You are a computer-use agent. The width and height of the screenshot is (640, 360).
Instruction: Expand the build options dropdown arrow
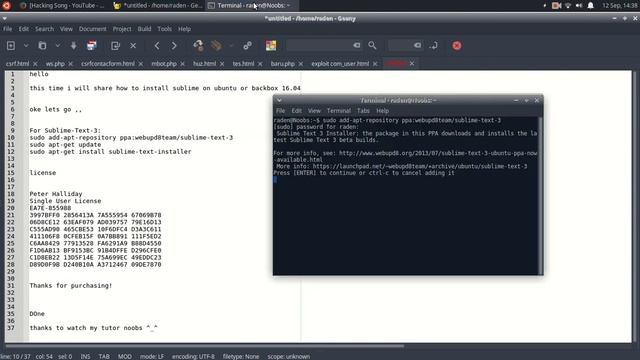point(231,46)
